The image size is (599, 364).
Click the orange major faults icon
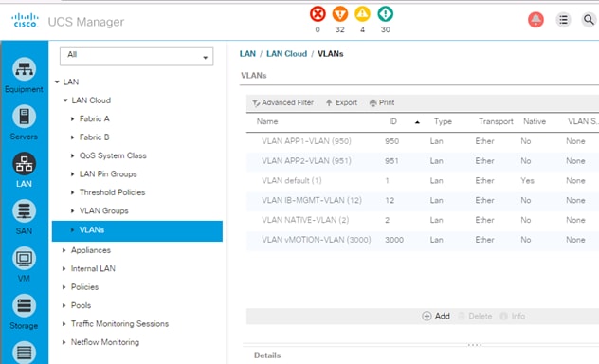point(339,14)
